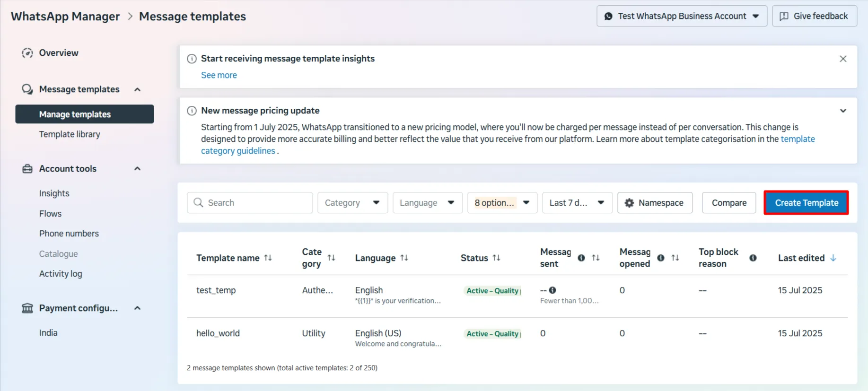Open Catalogue in sidebar
The image size is (868, 391).
coord(58,254)
